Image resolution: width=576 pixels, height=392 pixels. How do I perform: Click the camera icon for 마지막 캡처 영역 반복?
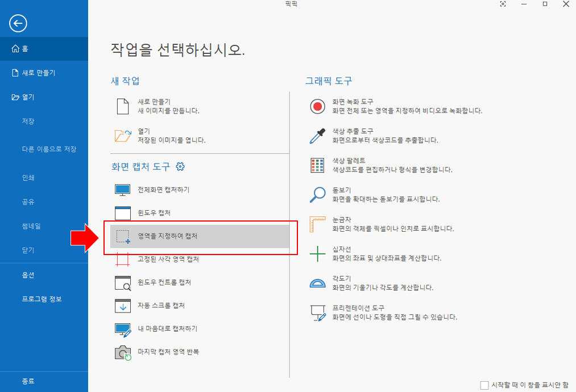click(123, 353)
